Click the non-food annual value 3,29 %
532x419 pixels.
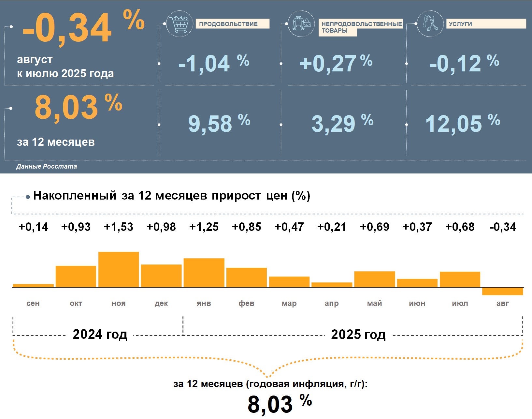coord(342,124)
